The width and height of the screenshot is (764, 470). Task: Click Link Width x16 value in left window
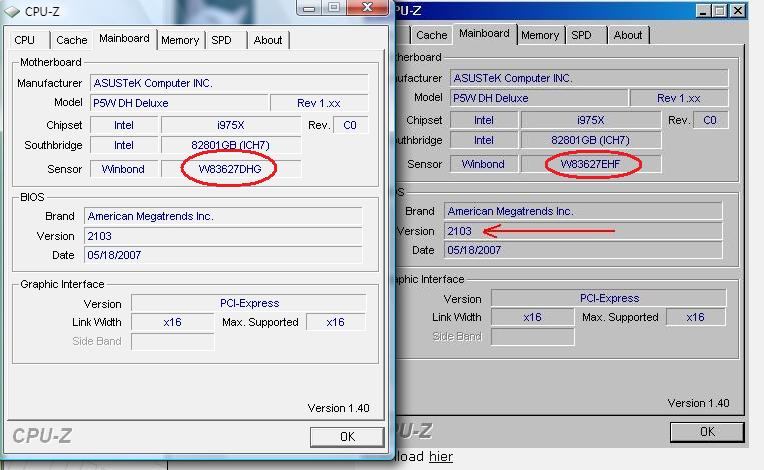tap(172, 322)
